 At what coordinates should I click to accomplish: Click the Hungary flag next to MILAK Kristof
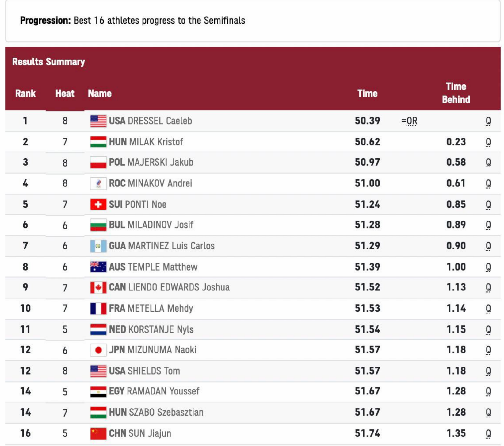[98, 142]
